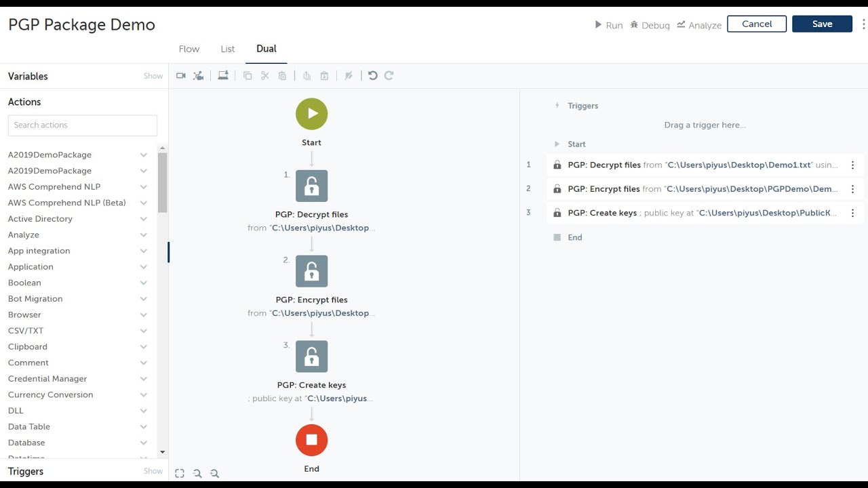Collapse the Start section triangle
The image size is (868, 488).
557,144
